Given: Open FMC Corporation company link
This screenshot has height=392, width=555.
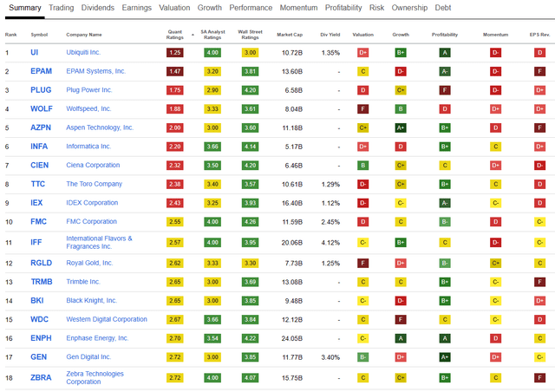Looking at the screenshot, I should pos(91,221).
